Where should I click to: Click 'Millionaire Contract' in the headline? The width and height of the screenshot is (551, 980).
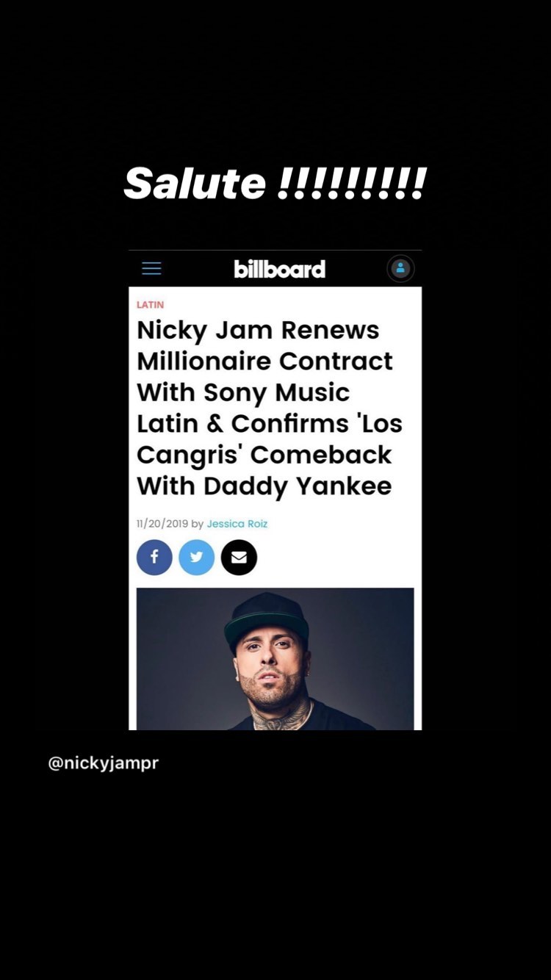click(x=264, y=361)
